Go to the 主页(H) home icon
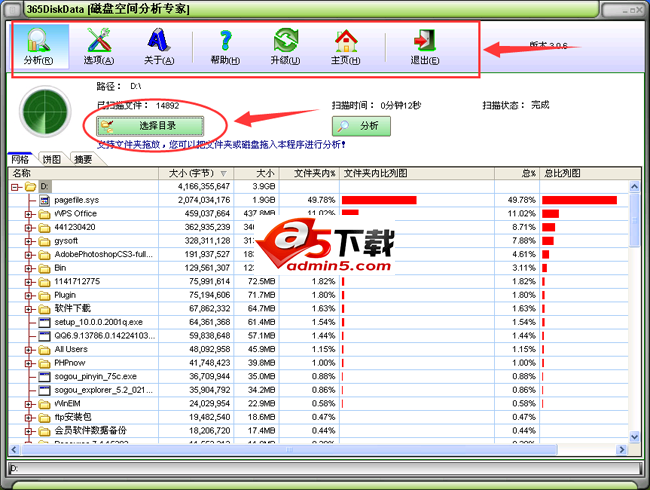 tap(346, 46)
